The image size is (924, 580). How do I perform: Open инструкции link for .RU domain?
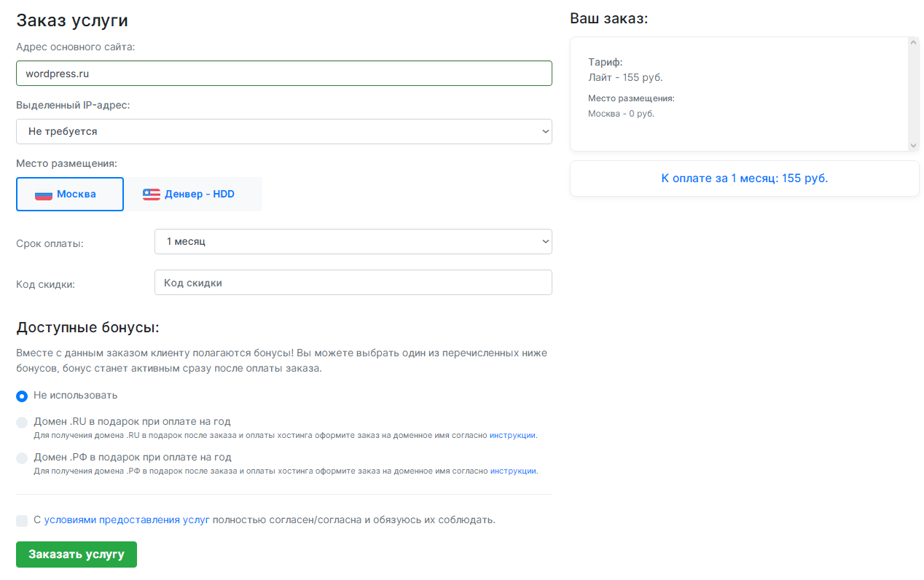pyautogui.click(x=513, y=436)
